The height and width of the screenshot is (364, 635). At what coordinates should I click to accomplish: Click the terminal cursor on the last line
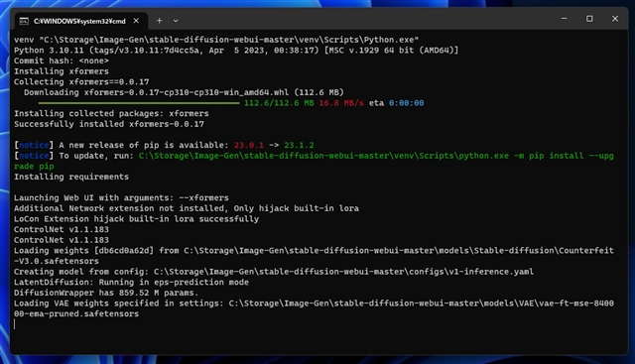click(x=15, y=324)
